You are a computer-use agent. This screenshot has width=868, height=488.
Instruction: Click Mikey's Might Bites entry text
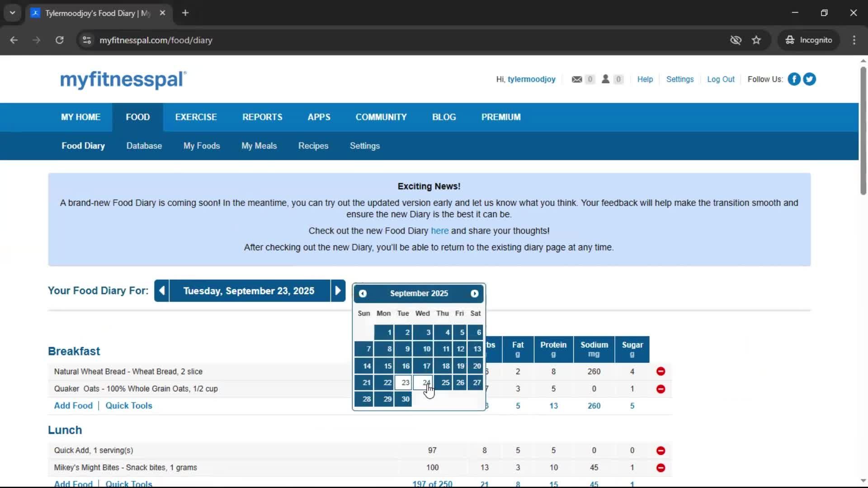click(x=125, y=468)
